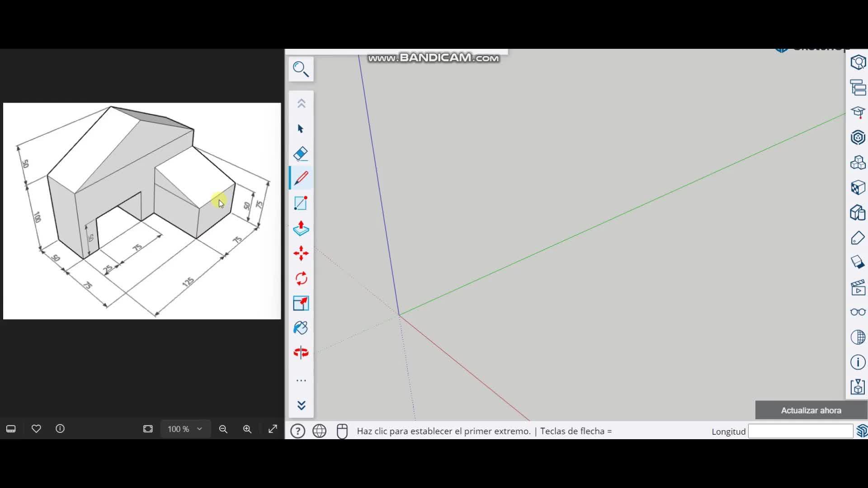Select the Orbit tool
Screen dimensions: 868x488
pos(301,352)
